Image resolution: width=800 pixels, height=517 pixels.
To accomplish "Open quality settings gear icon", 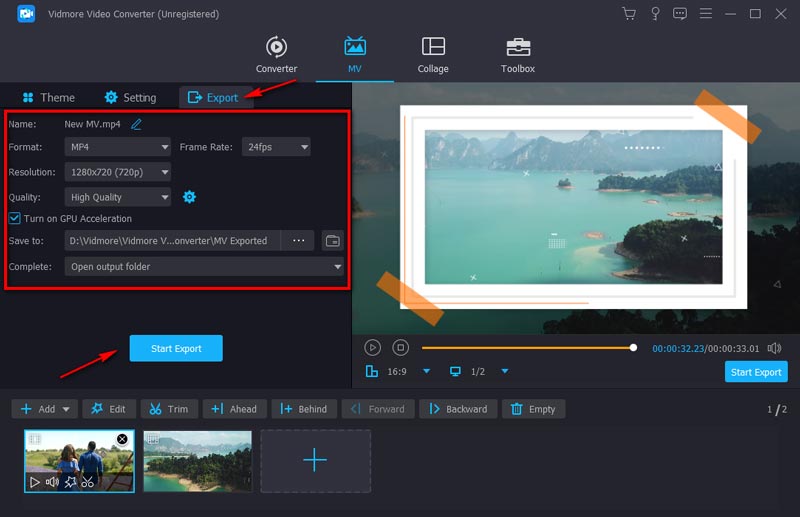I will tap(189, 197).
